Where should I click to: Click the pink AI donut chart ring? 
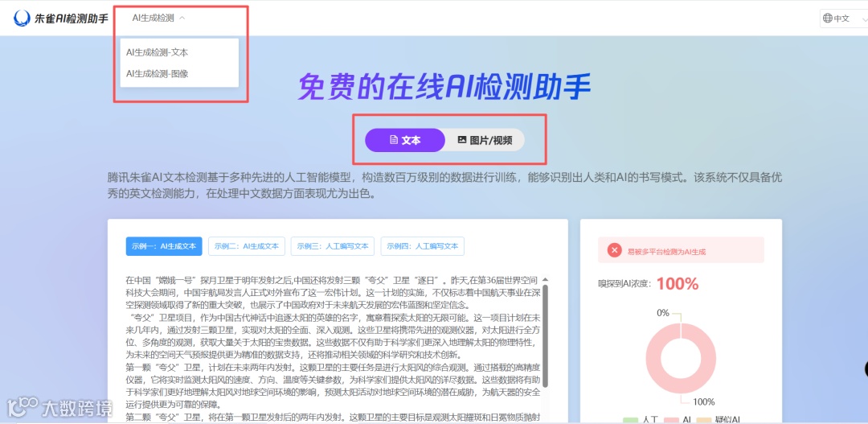(x=681, y=360)
